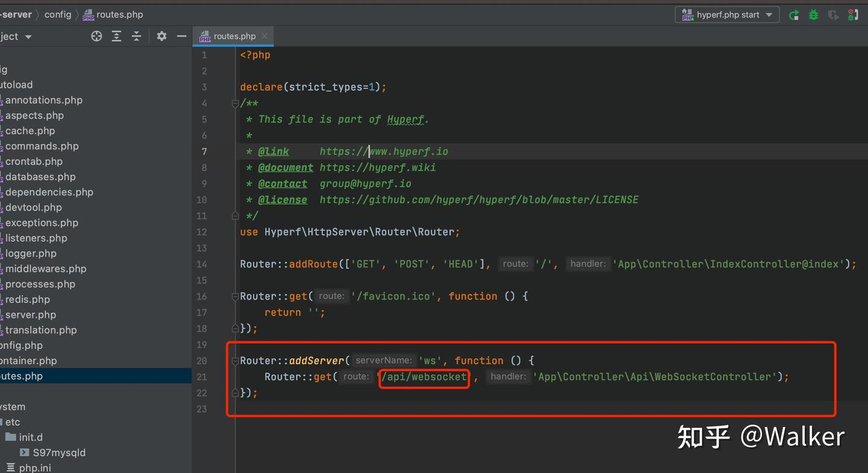Switch to the routes.php editor tab
The image size is (868, 473).
(x=233, y=36)
